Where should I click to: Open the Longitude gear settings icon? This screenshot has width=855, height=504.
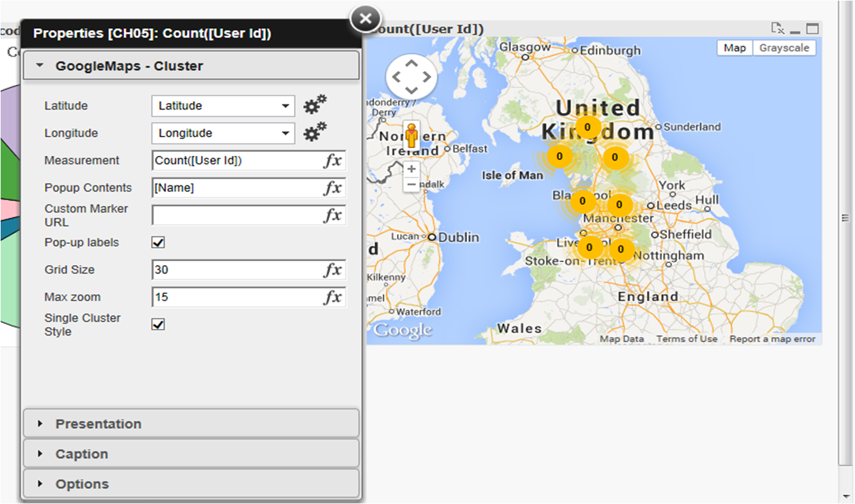[315, 133]
